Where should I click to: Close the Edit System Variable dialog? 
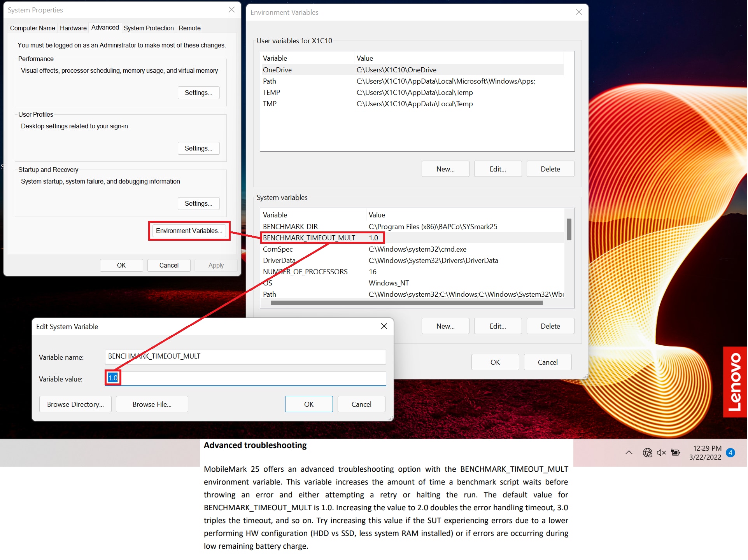(x=384, y=326)
